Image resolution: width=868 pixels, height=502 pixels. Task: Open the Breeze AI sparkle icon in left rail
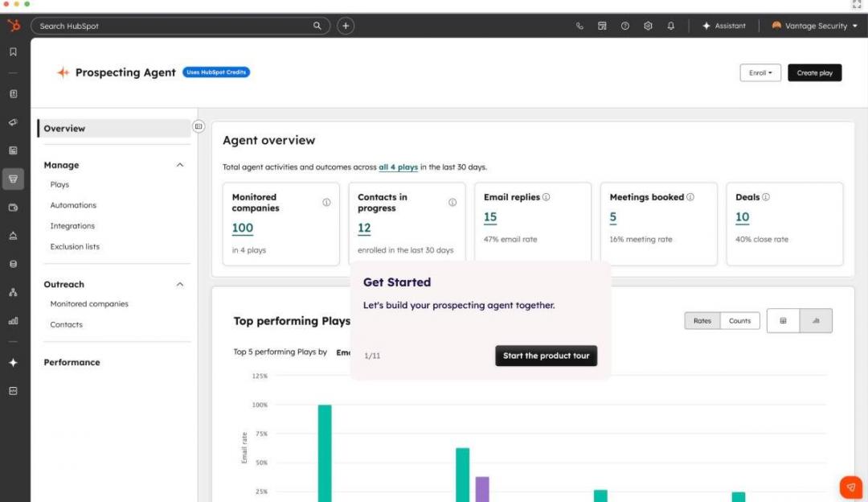(x=14, y=362)
